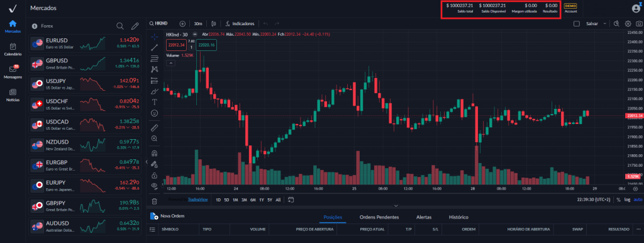644x243 pixels.
Task: Select the pattern drawing tool
Action: [155, 69]
